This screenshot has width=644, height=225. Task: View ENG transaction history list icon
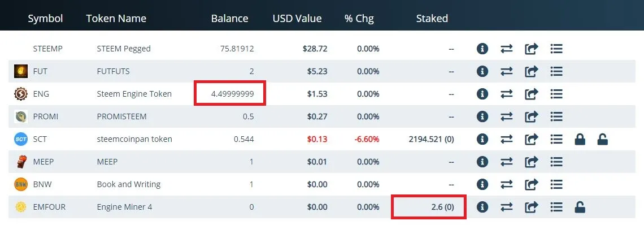click(x=556, y=94)
